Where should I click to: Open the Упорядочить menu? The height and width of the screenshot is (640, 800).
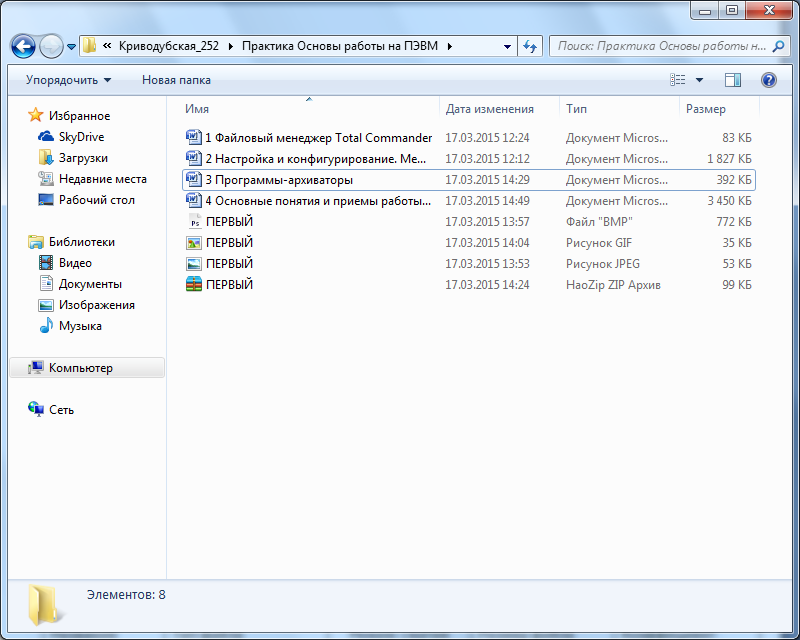[68, 80]
